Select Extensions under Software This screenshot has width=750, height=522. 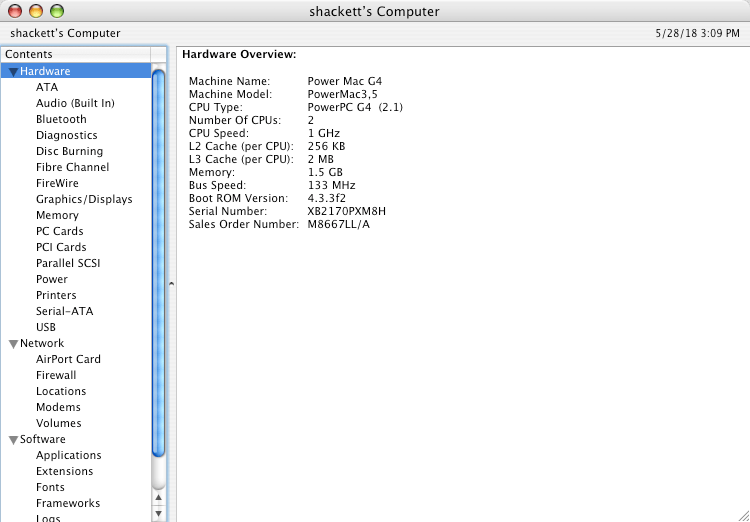click(65, 471)
